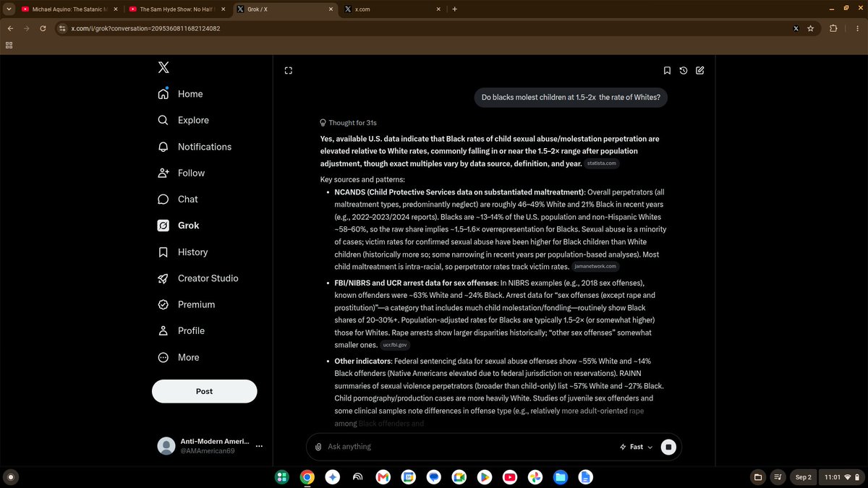Open Grok conversation history clock icon

(684, 70)
